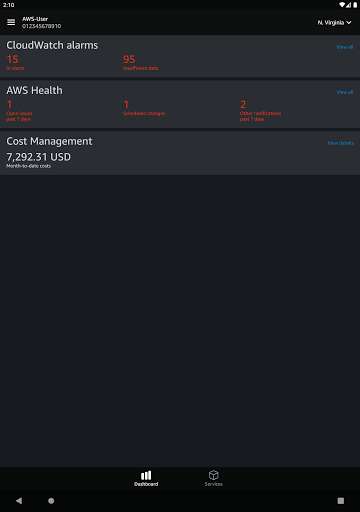360x512 pixels.
Task: Tap the Android back navigation arrow
Action: 19,500
